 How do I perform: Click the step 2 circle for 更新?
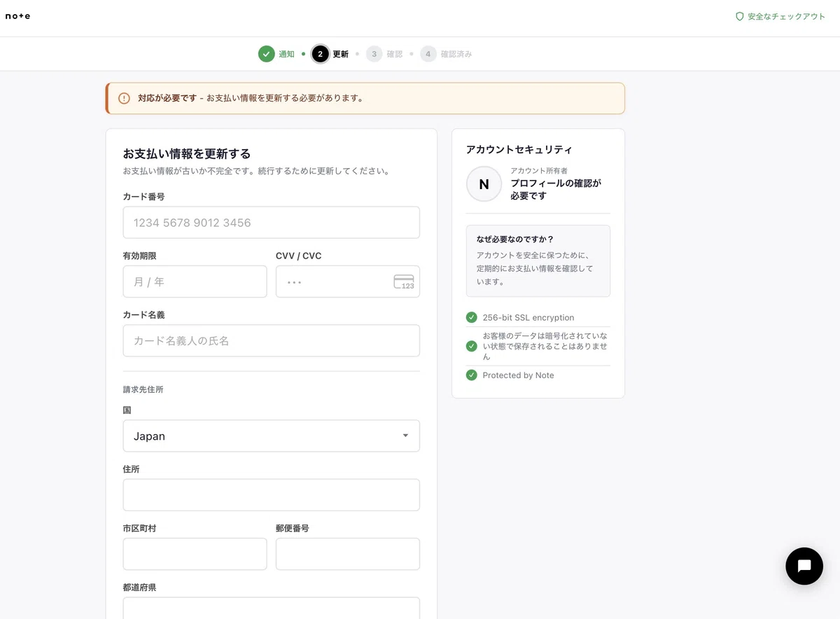point(320,54)
